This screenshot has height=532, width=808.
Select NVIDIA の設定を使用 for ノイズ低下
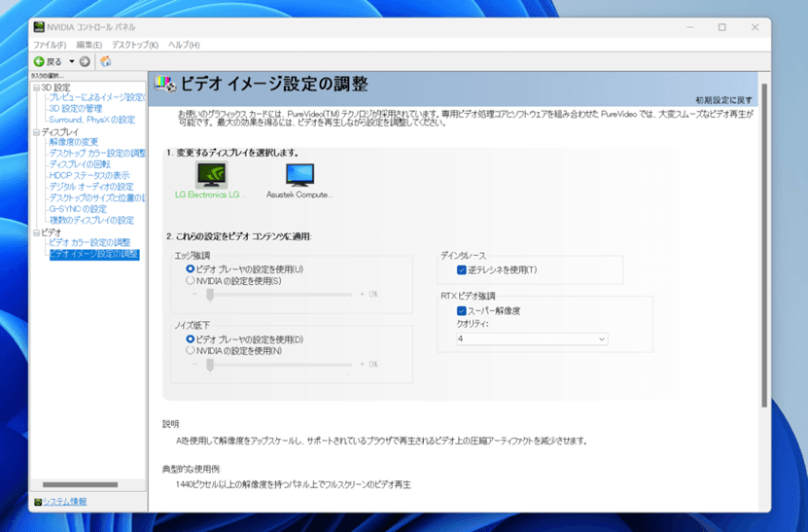[x=191, y=350]
